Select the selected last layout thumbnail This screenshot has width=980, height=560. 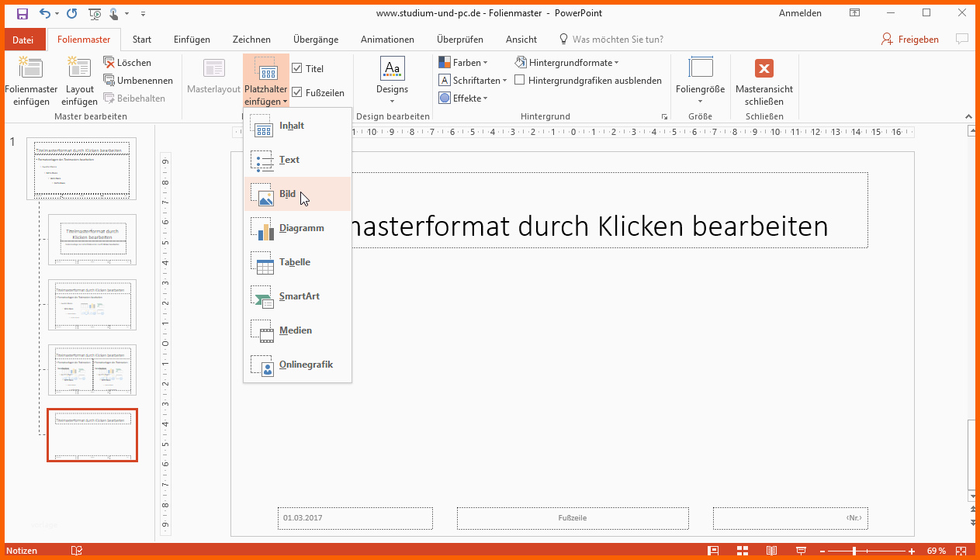coord(92,435)
